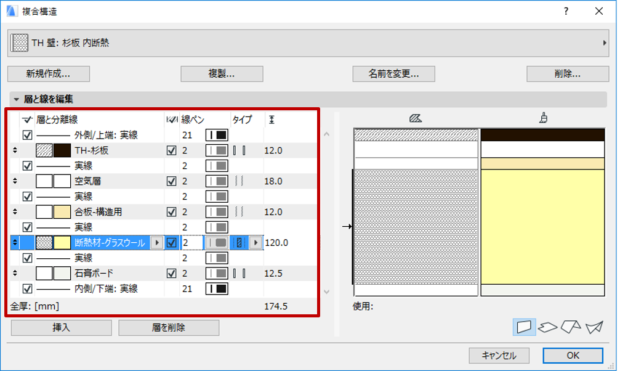
Task: Toggle the pen checkbox of 断熱材-グラスウール layer
Action: coord(172,242)
